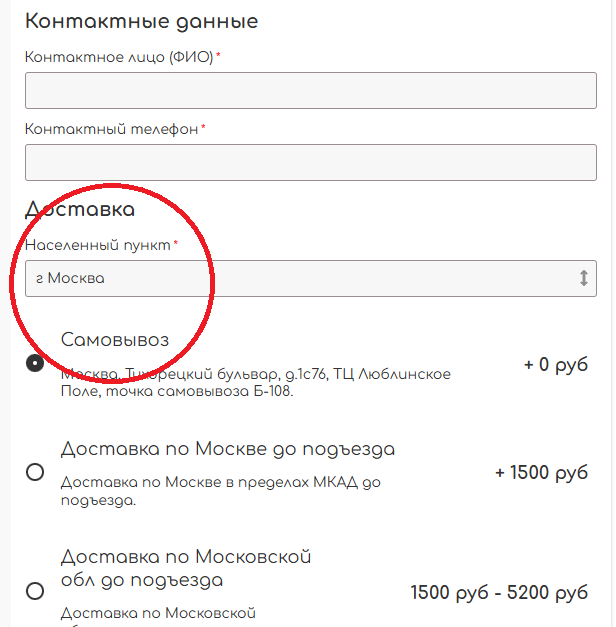Open the Населенный пункт dropdown showing г Москва
Image resolution: width=616 pixels, height=627 pixels.
tap(300, 279)
